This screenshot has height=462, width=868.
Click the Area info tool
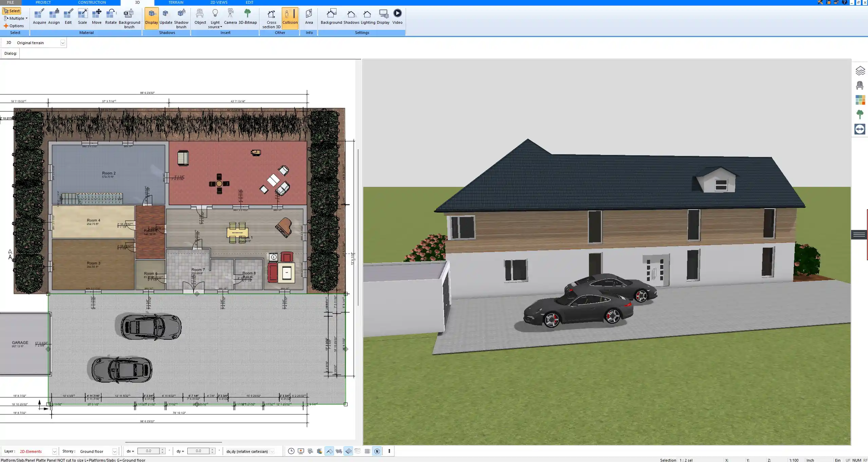pos(309,17)
